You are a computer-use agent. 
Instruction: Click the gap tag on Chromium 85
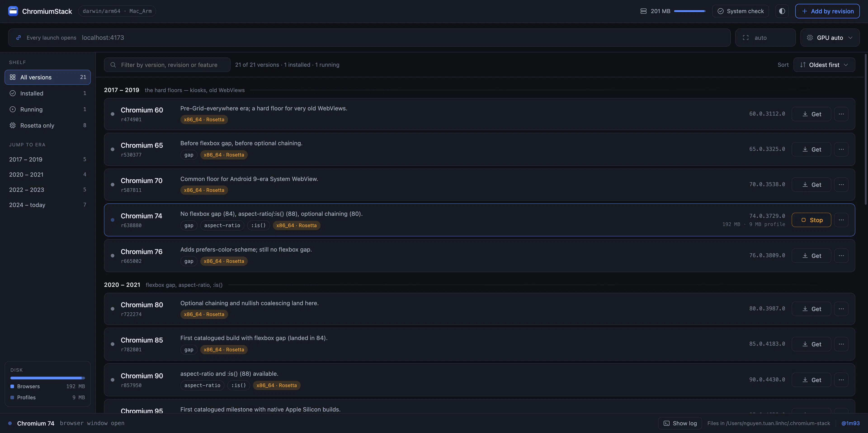(189, 350)
